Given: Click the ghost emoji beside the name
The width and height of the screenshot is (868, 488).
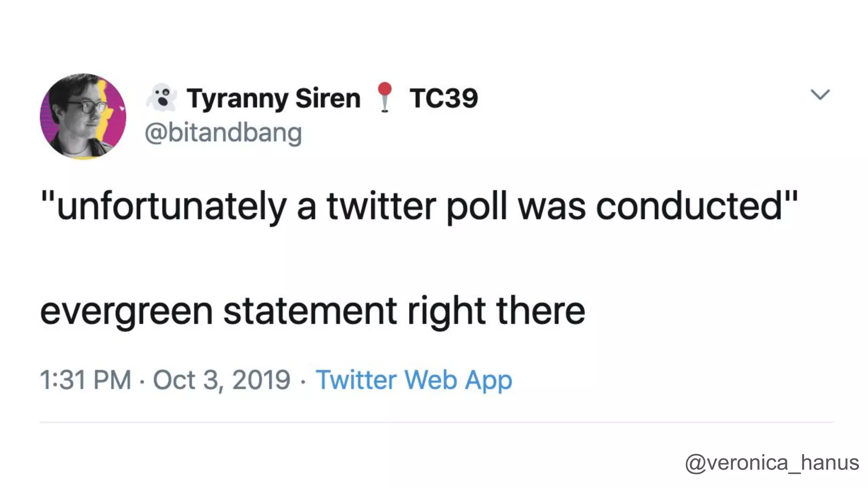Looking at the screenshot, I should tap(161, 97).
